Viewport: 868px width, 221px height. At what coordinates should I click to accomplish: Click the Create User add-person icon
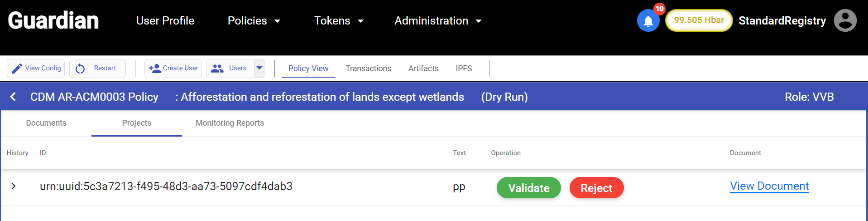(x=154, y=69)
